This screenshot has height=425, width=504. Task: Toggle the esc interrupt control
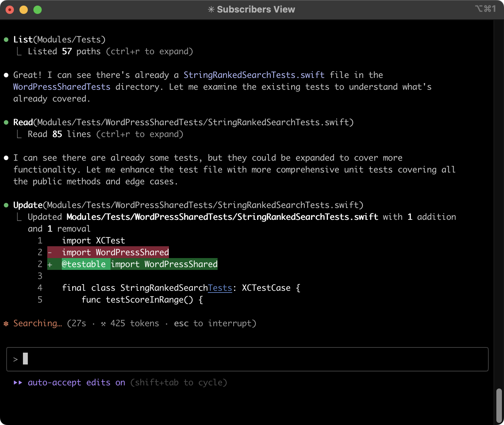coord(181,323)
